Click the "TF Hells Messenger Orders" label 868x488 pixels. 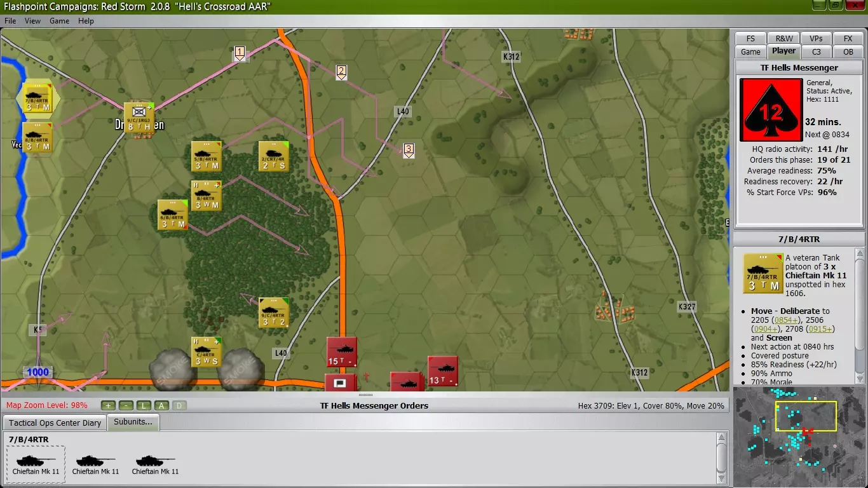(374, 405)
